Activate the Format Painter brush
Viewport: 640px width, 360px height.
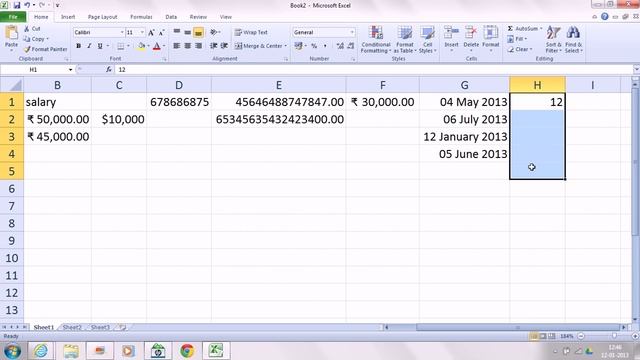pyautogui.click(x=45, y=49)
